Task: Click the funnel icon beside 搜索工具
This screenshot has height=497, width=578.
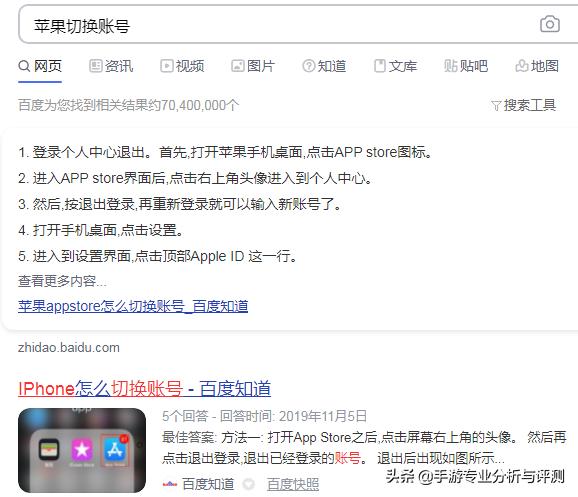Action: 496,106
